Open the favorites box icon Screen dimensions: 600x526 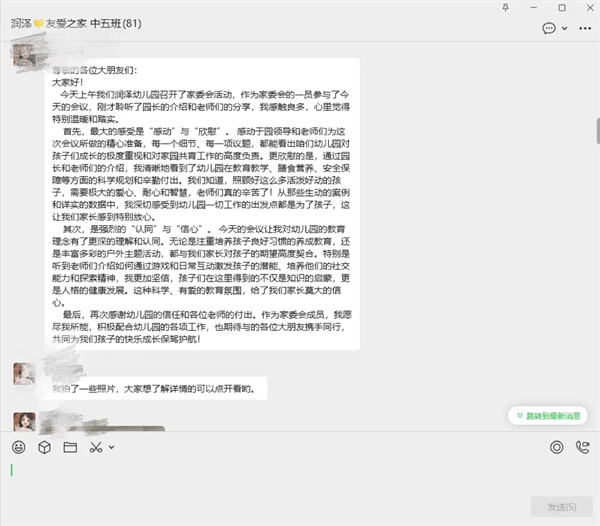click(44, 447)
